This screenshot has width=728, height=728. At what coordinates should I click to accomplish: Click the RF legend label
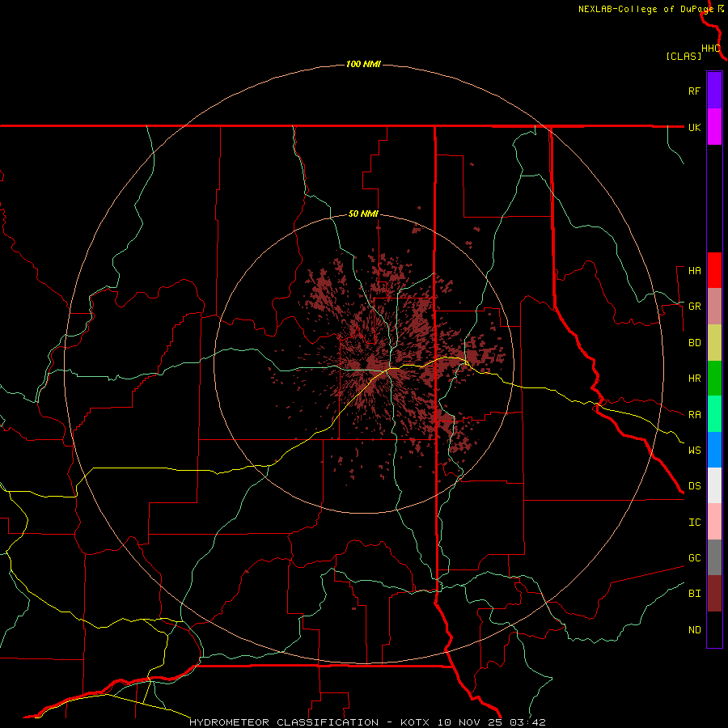click(694, 91)
